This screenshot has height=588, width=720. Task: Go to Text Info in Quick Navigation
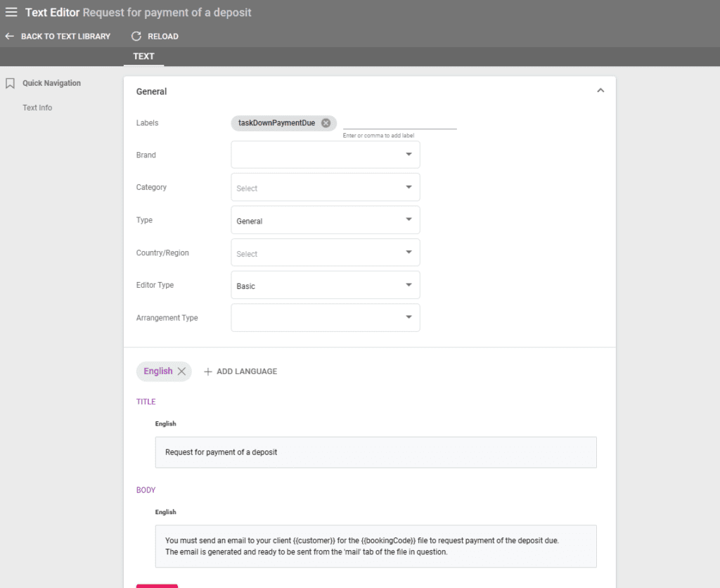tap(37, 107)
